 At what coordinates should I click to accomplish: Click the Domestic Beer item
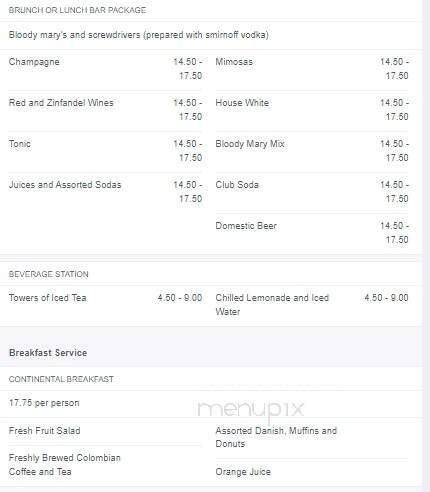246,226
